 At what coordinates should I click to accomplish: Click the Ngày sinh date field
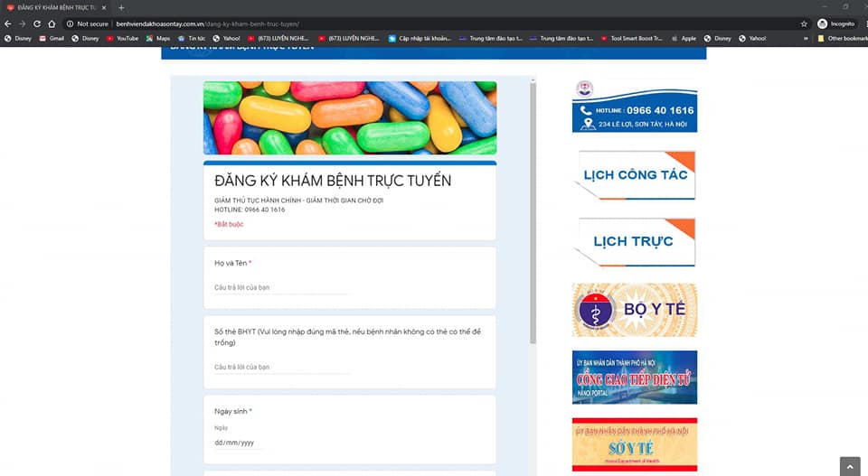pos(237,443)
